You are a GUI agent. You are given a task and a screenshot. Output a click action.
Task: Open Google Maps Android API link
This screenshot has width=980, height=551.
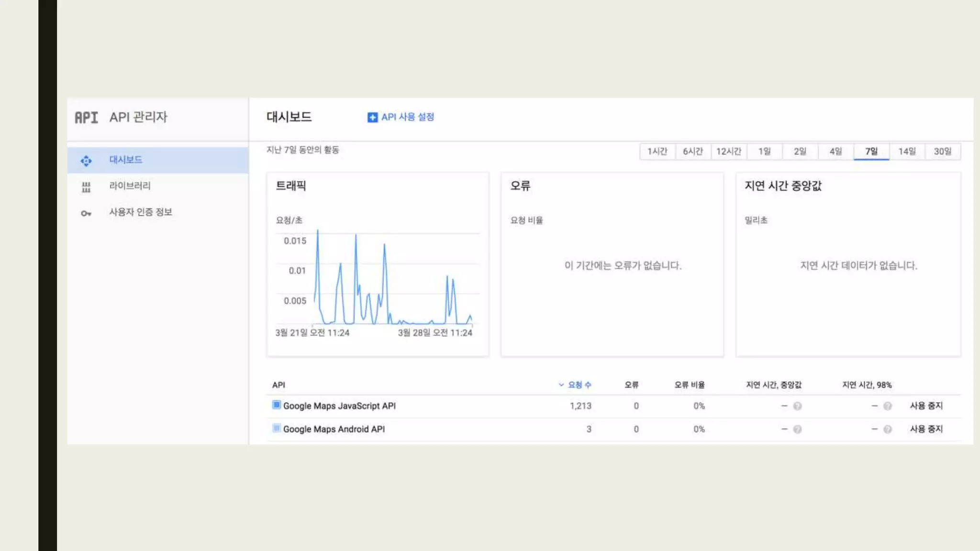pyautogui.click(x=334, y=430)
